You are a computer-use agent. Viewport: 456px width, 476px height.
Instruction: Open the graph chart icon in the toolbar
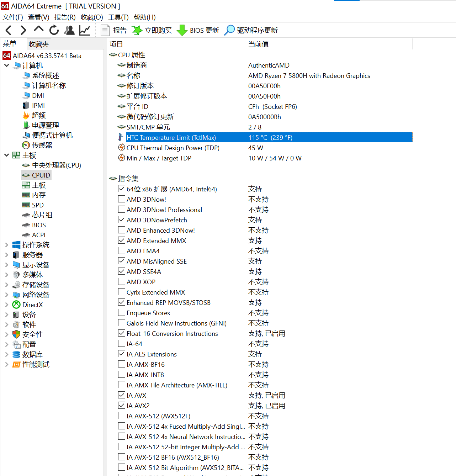click(85, 30)
